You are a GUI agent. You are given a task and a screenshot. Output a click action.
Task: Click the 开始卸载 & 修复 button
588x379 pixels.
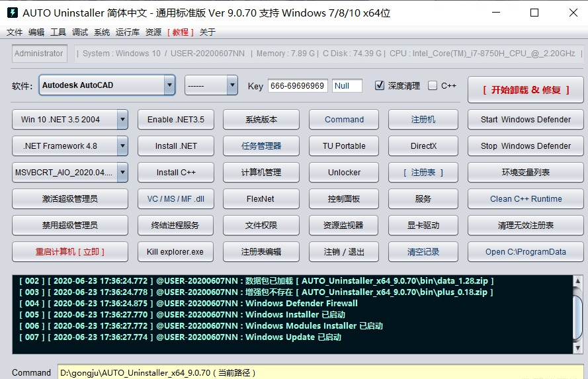click(x=526, y=89)
